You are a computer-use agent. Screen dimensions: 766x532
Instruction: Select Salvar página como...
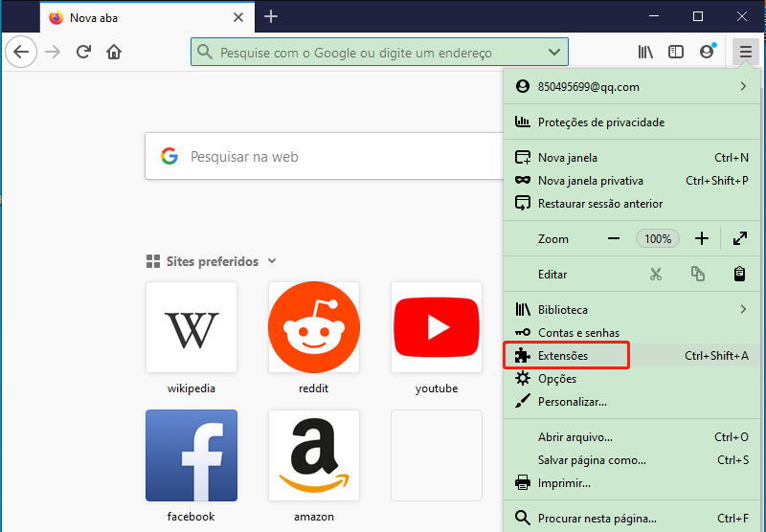tap(632, 460)
